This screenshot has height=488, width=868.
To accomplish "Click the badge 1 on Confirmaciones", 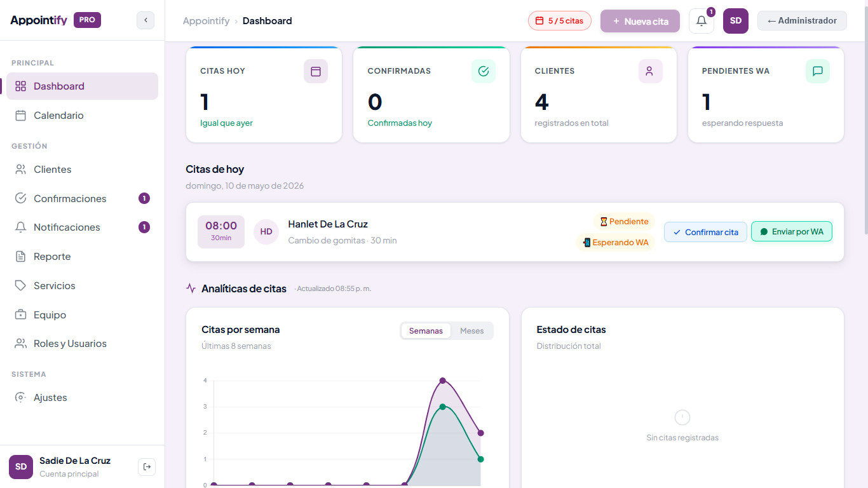I will pos(144,198).
